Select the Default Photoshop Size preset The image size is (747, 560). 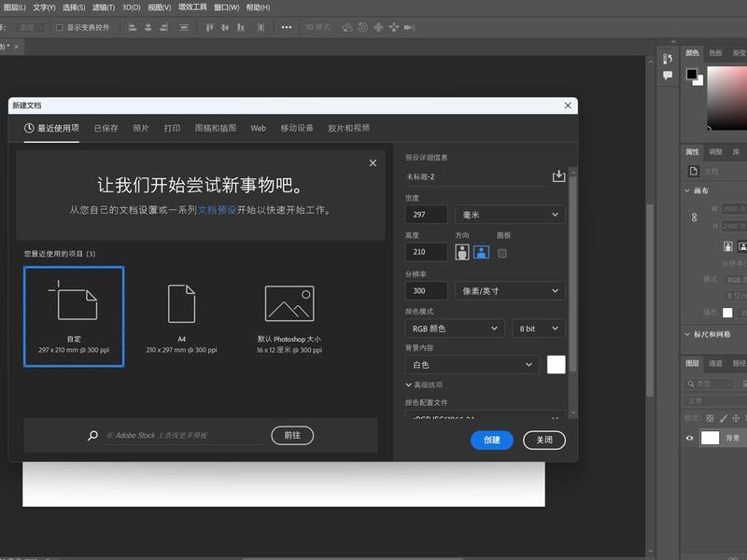[x=289, y=316]
